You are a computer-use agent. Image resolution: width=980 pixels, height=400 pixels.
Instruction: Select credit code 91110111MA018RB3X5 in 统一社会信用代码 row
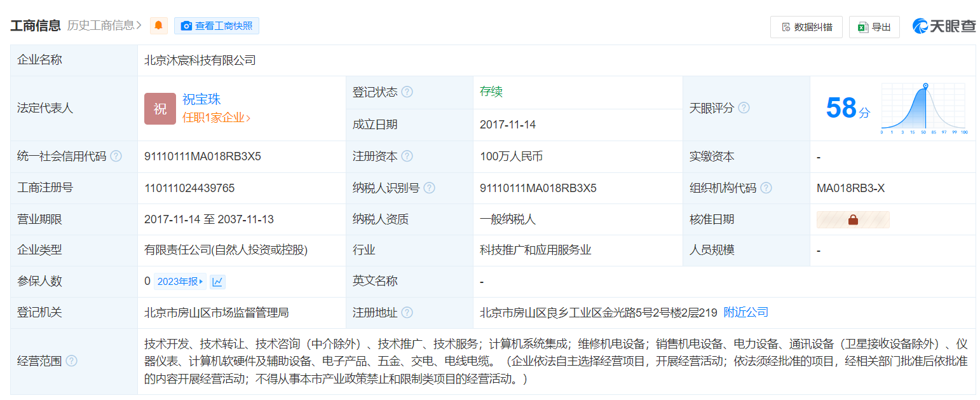pyautogui.click(x=203, y=156)
